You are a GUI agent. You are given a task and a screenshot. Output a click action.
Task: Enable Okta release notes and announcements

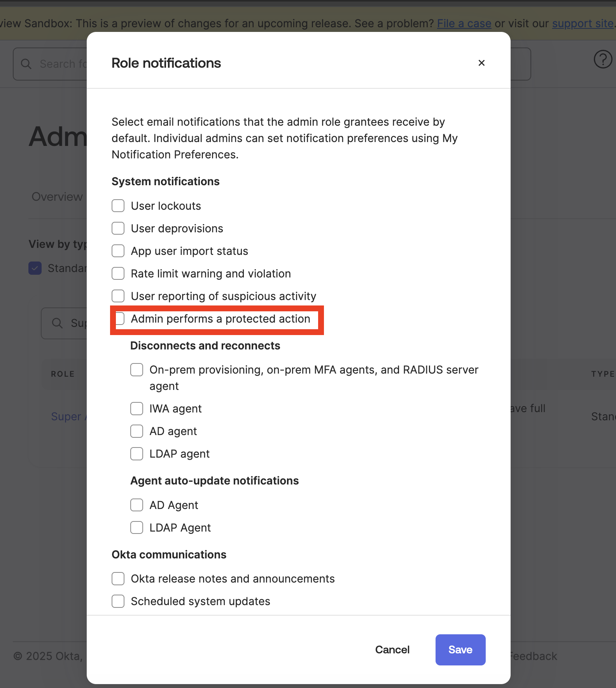click(x=118, y=579)
